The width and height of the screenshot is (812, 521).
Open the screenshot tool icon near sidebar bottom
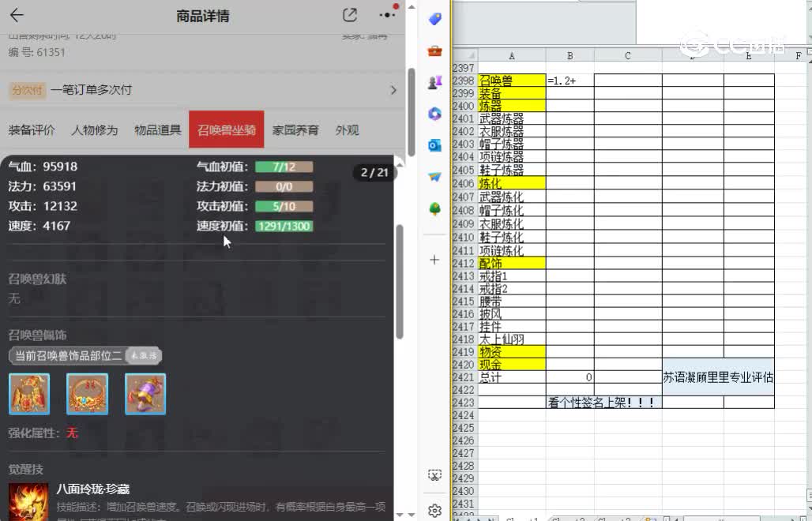pyautogui.click(x=434, y=474)
